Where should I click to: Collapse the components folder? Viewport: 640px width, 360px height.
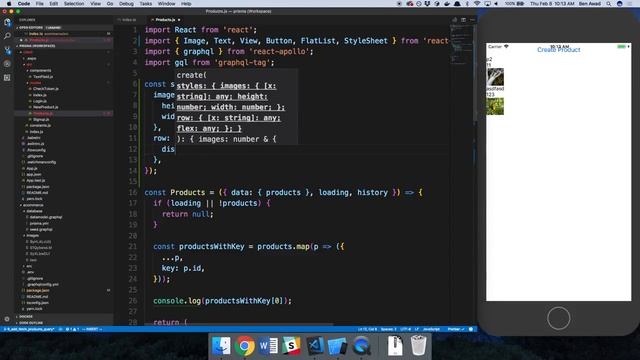[40, 71]
